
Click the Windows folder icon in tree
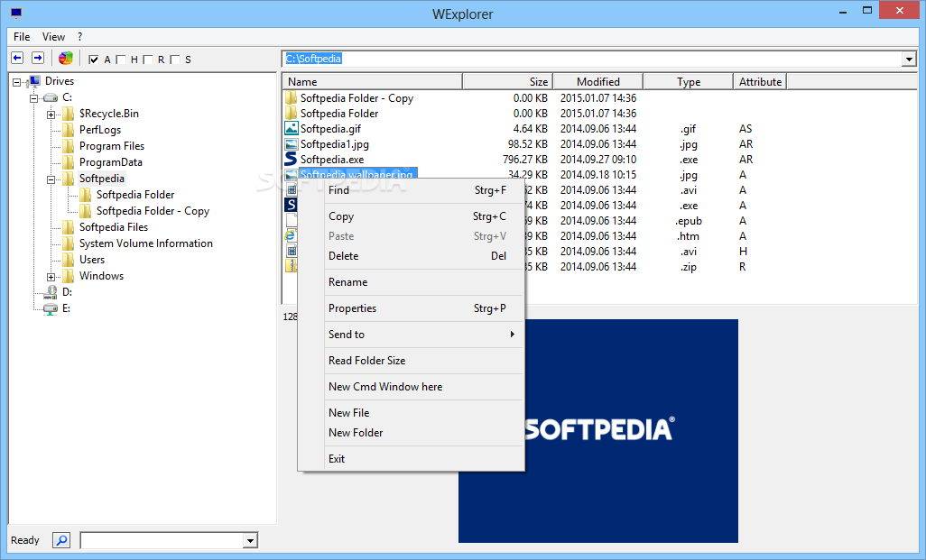69,276
